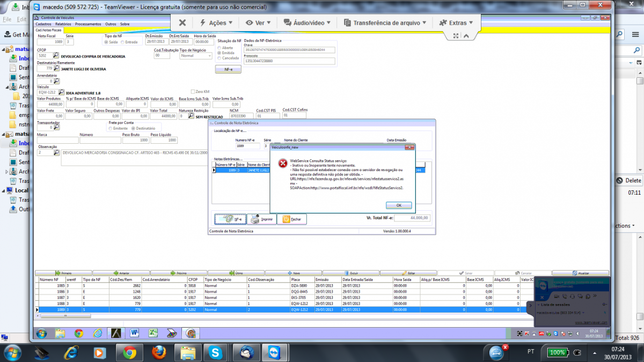The width and height of the screenshot is (644, 362).
Task: Open the Extras dropdown
Action: tap(456, 23)
